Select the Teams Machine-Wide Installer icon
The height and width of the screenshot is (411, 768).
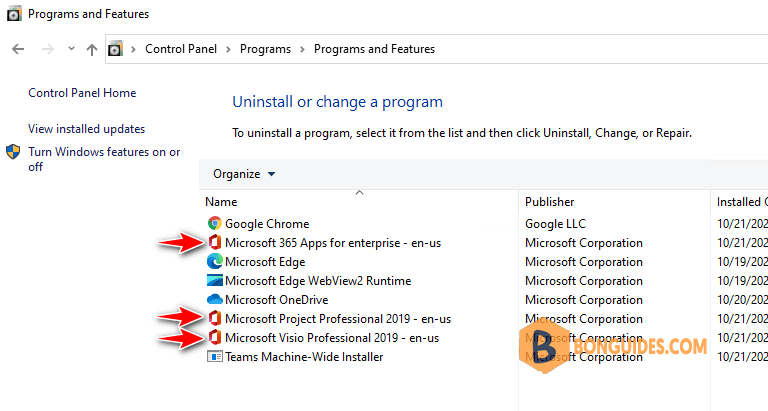point(215,357)
